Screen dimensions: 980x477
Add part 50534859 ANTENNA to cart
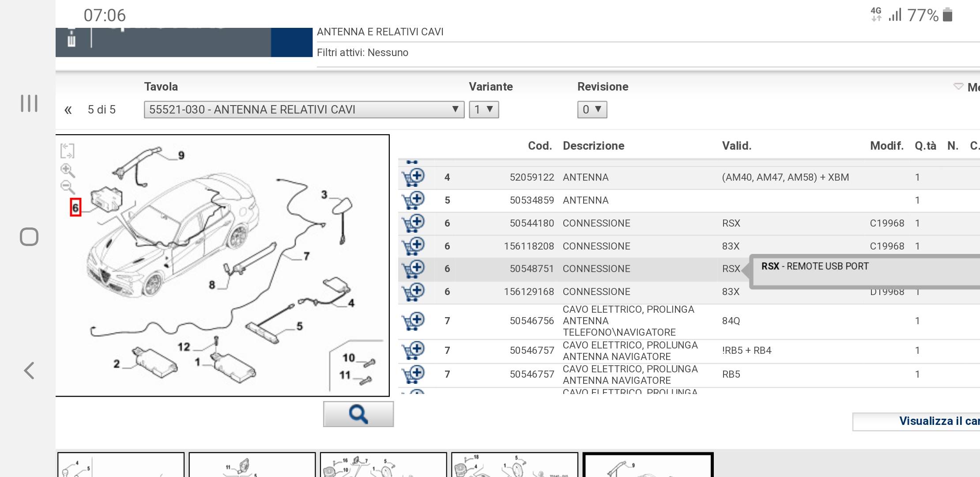point(413,201)
